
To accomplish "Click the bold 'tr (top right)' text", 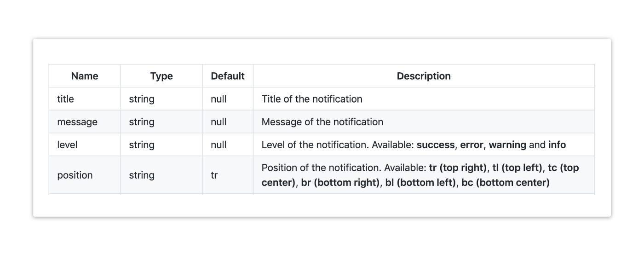I will tap(458, 168).
